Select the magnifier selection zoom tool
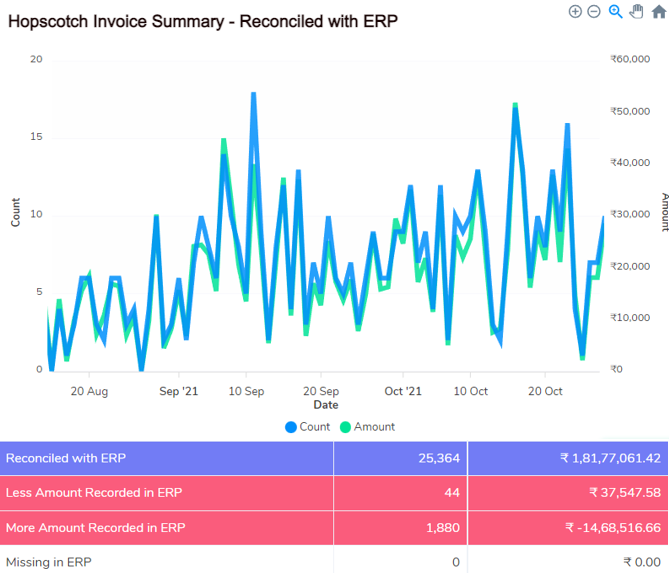670x573 pixels. point(615,12)
